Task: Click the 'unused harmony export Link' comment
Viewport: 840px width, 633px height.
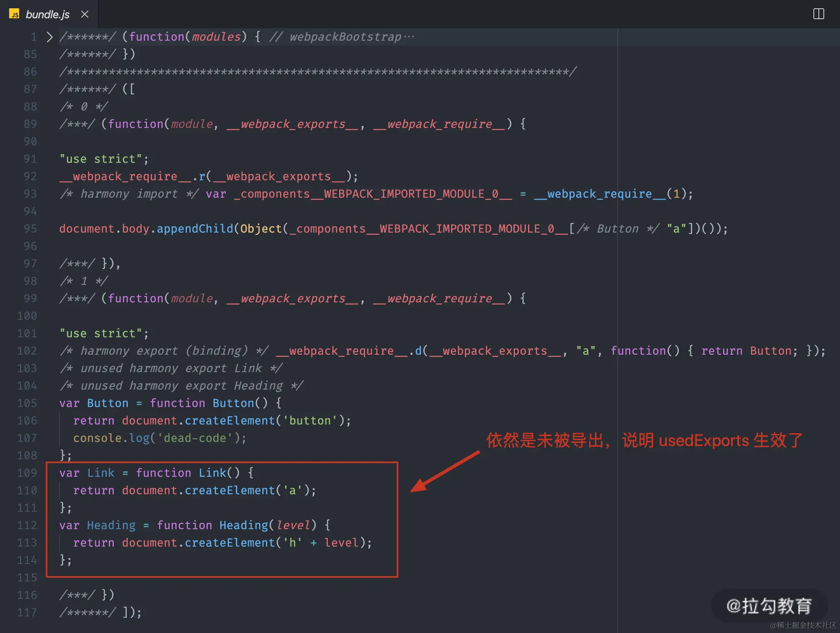Action: click(x=171, y=368)
